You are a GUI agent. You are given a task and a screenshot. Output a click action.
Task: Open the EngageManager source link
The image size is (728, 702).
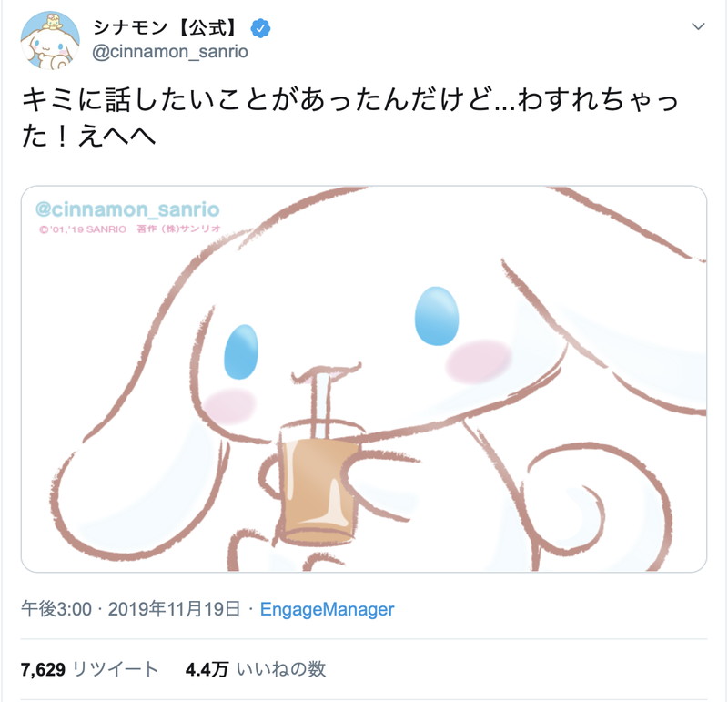[327, 609]
